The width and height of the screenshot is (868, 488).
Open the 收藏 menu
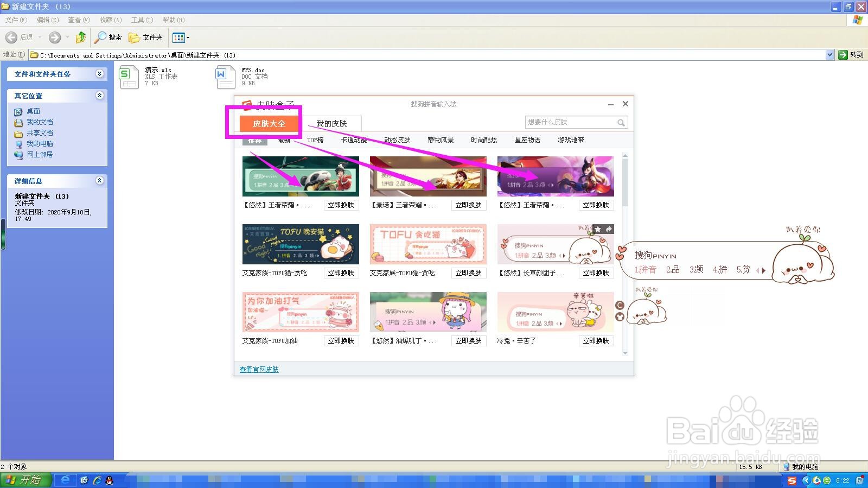110,20
